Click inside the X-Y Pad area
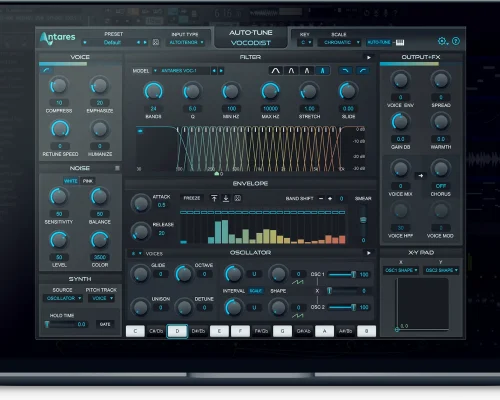The image size is (500, 400). (422, 304)
